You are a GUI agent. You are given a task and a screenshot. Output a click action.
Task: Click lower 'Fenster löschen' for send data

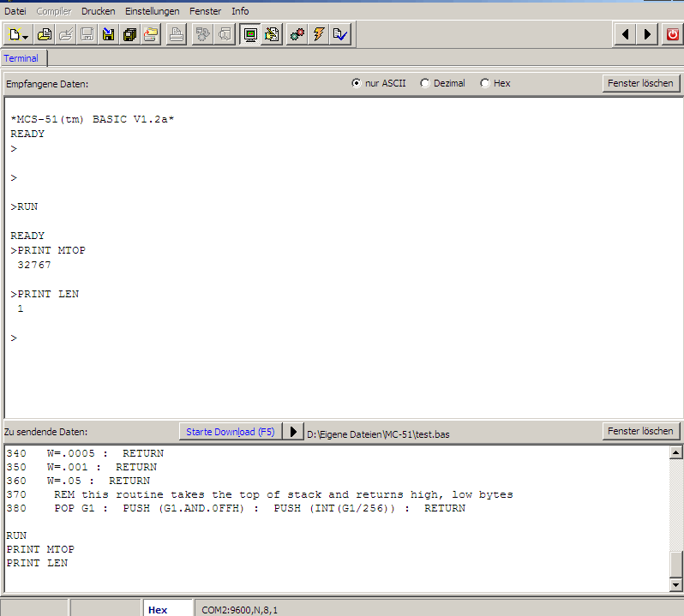tap(640, 431)
